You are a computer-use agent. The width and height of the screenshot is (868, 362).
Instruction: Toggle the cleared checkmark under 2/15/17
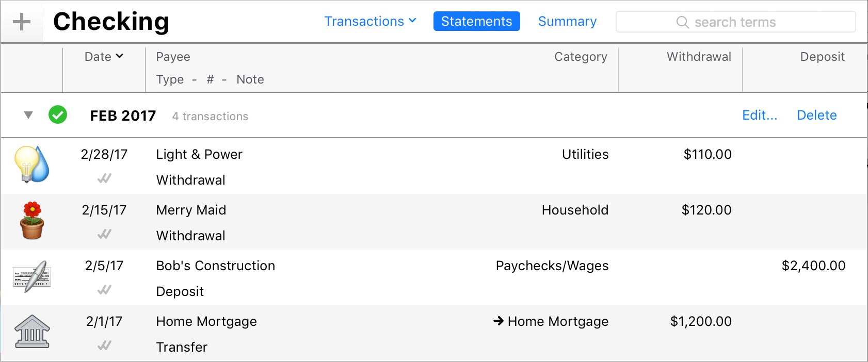click(x=104, y=234)
